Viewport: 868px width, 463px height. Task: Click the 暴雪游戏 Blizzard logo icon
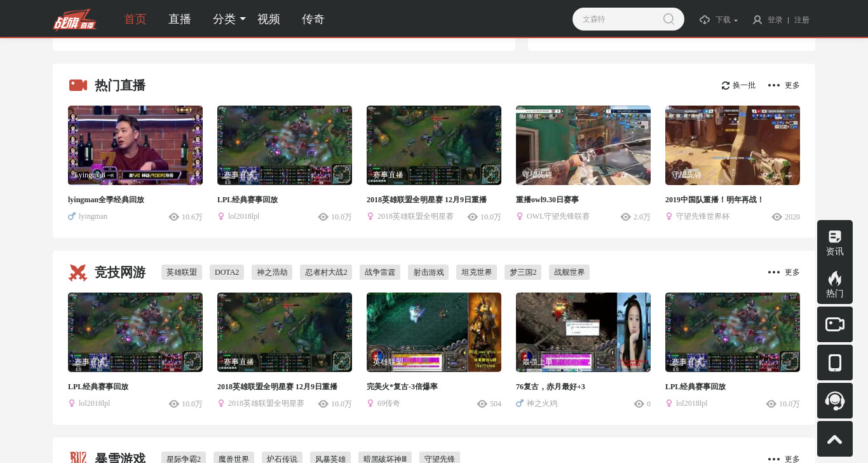pyautogui.click(x=78, y=459)
